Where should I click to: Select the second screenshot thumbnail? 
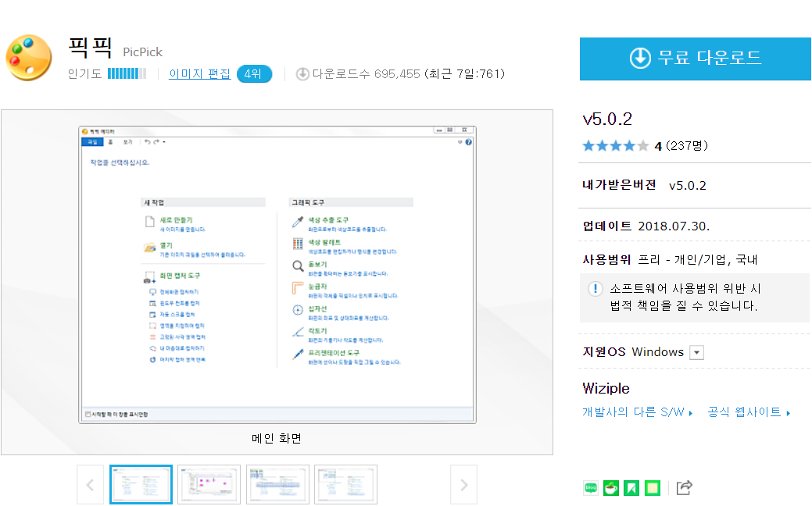tap(209, 484)
